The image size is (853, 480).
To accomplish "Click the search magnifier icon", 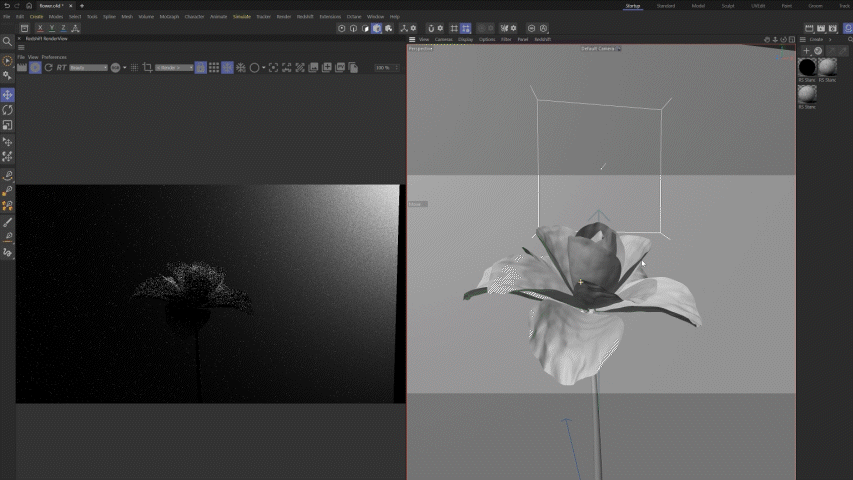I will (8, 42).
